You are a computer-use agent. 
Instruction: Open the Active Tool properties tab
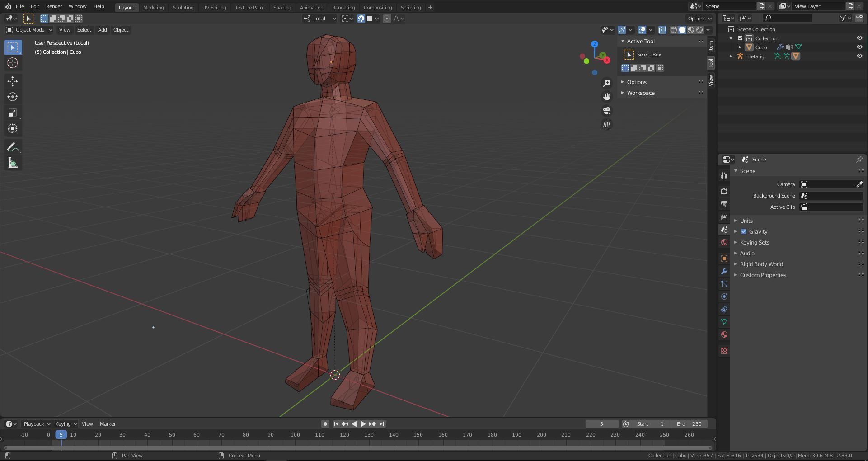tap(724, 175)
